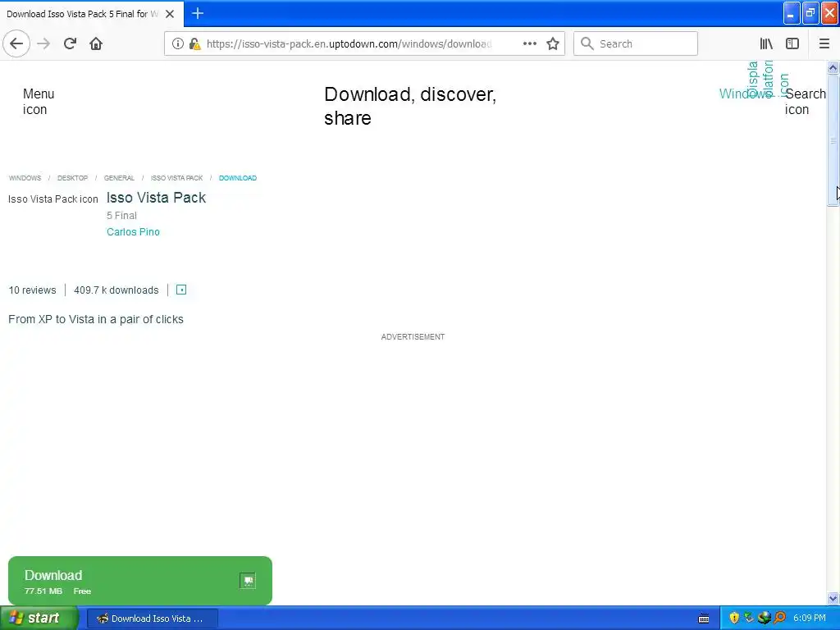Click the forward navigation arrow
The image size is (840, 630).
point(43,43)
